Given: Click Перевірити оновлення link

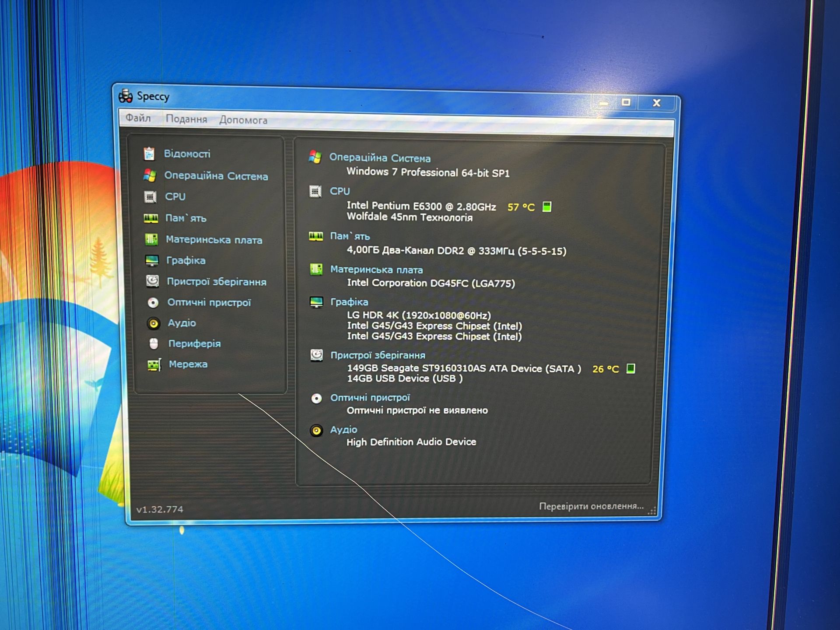Looking at the screenshot, I should [591, 506].
